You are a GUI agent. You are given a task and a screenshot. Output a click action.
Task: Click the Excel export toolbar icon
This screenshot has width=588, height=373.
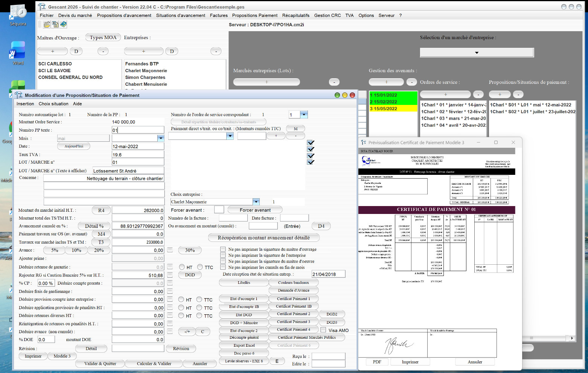(55, 24)
